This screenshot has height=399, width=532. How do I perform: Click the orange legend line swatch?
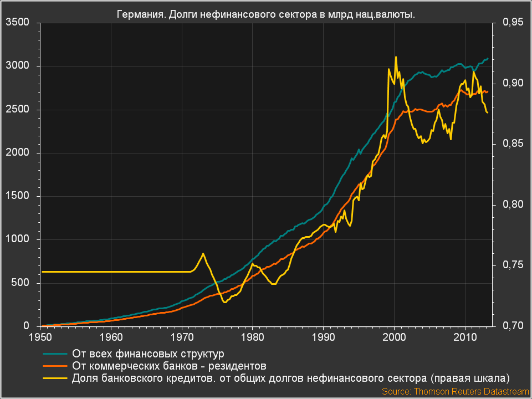click(55, 366)
